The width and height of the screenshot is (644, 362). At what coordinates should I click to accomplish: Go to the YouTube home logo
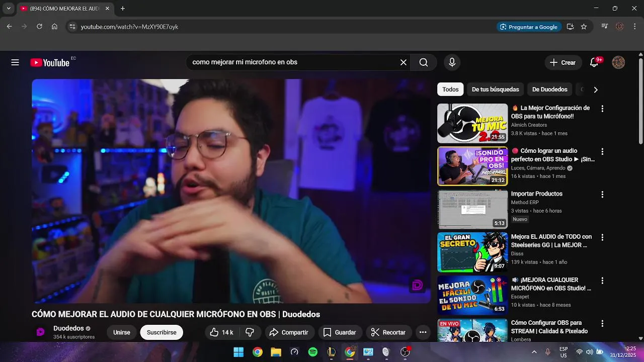coord(50,62)
